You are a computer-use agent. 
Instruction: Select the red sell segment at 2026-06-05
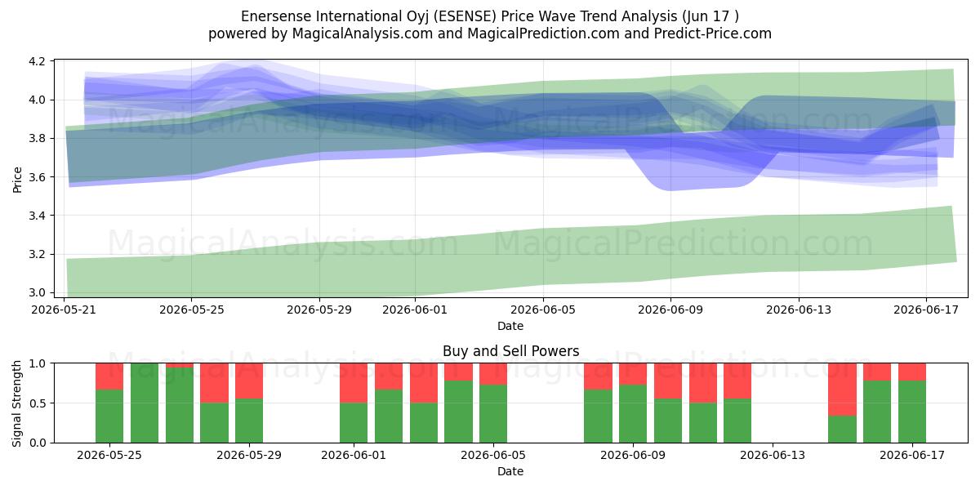coord(493,374)
